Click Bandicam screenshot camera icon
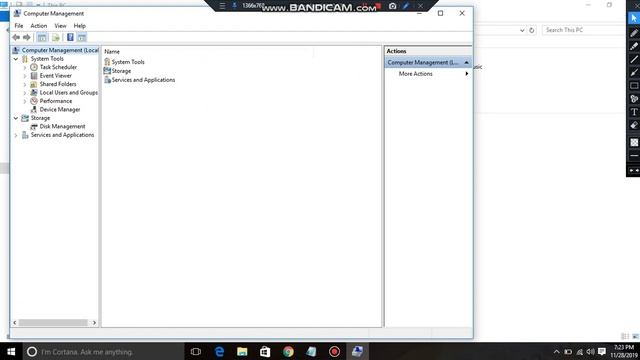This screenshot has width=640, height=360. [392, 6]
